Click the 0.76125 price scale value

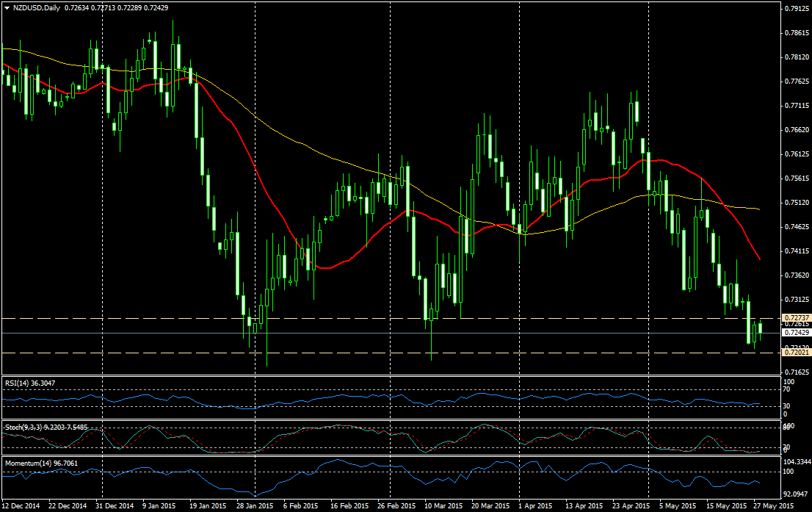pyautogui.click(x=796, y=154)
